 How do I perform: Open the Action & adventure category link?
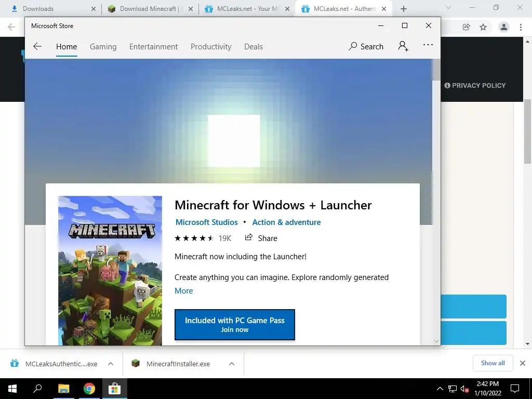[286, 222]
